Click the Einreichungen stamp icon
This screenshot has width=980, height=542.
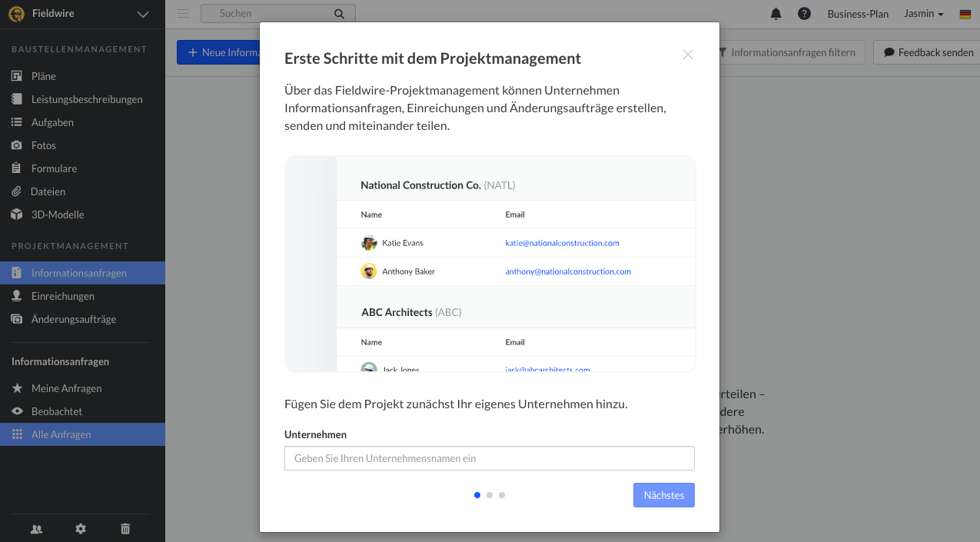[x=16, y=296]
